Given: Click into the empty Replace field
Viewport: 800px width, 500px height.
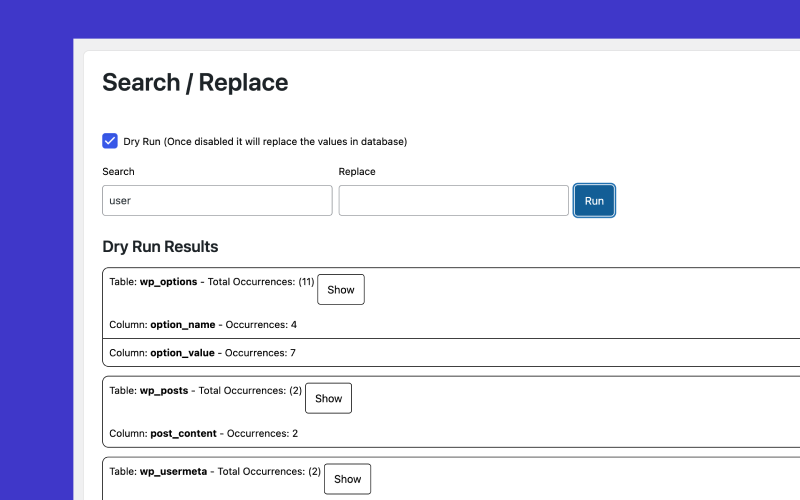Looking at the screenshot, I should 453,200.
